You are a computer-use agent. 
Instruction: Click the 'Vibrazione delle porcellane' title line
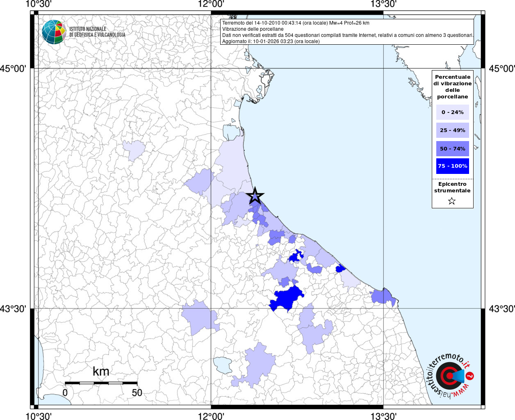click(x=253, y=29)
